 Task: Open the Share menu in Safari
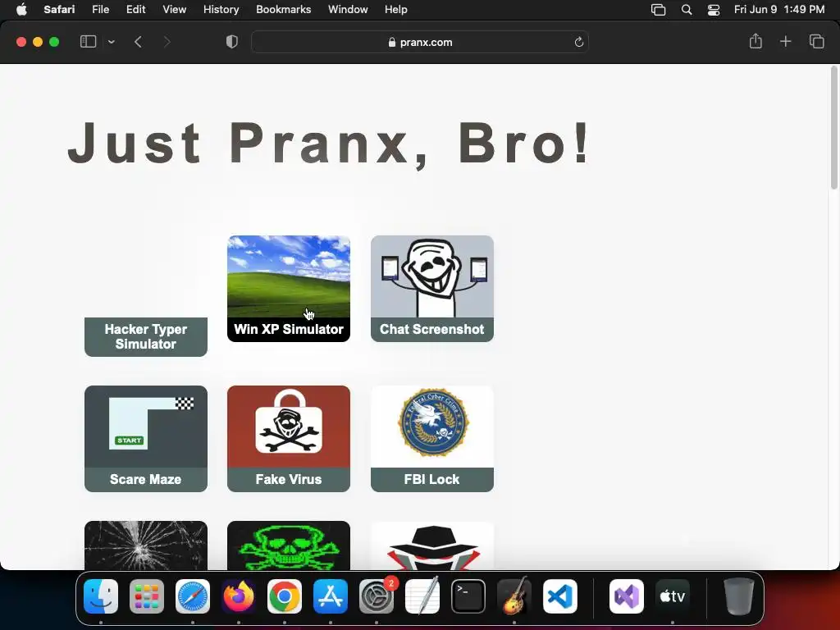click(756, 41)
